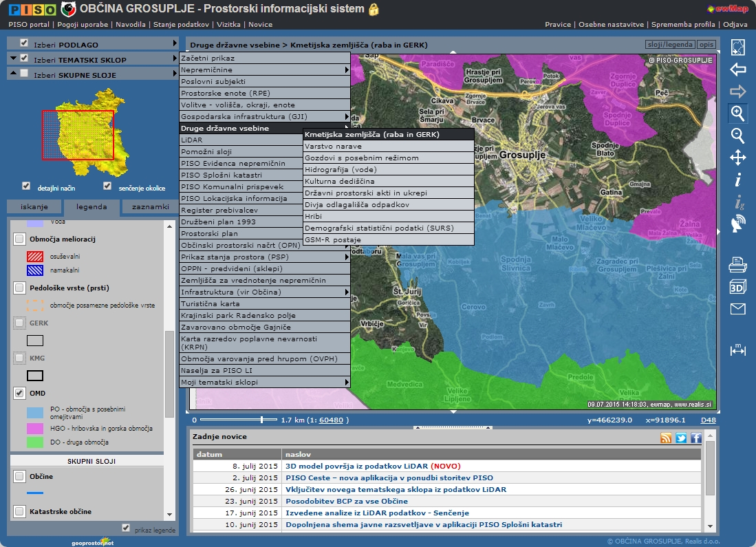Click the map scale slider handle

click(262, 419)
